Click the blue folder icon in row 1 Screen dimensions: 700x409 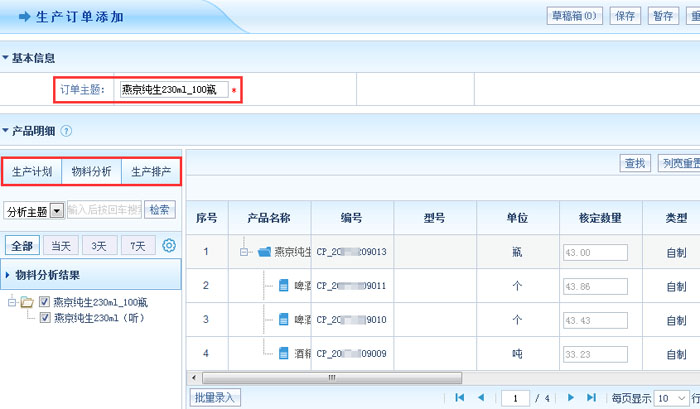(x=264, y=252)
